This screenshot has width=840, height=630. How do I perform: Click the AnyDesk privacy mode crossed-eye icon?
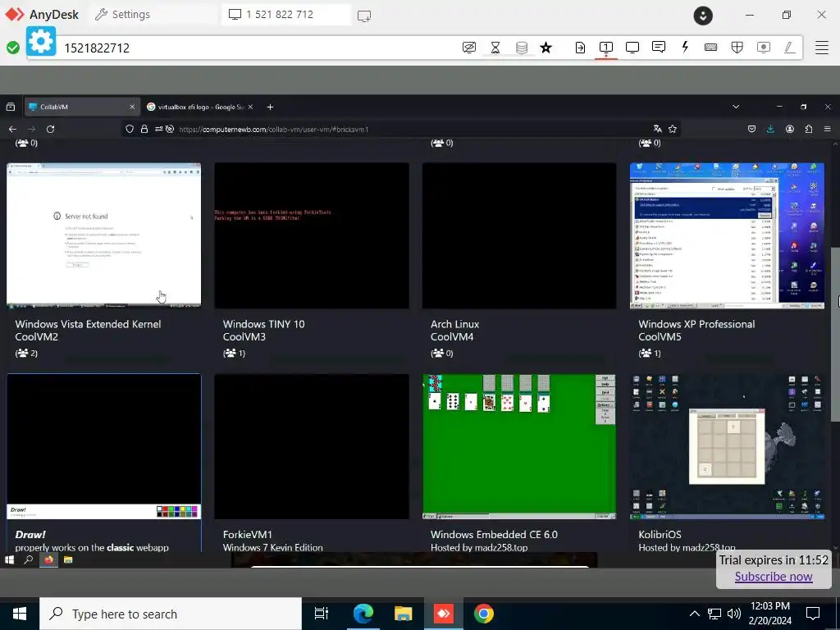tap(468, 48)
